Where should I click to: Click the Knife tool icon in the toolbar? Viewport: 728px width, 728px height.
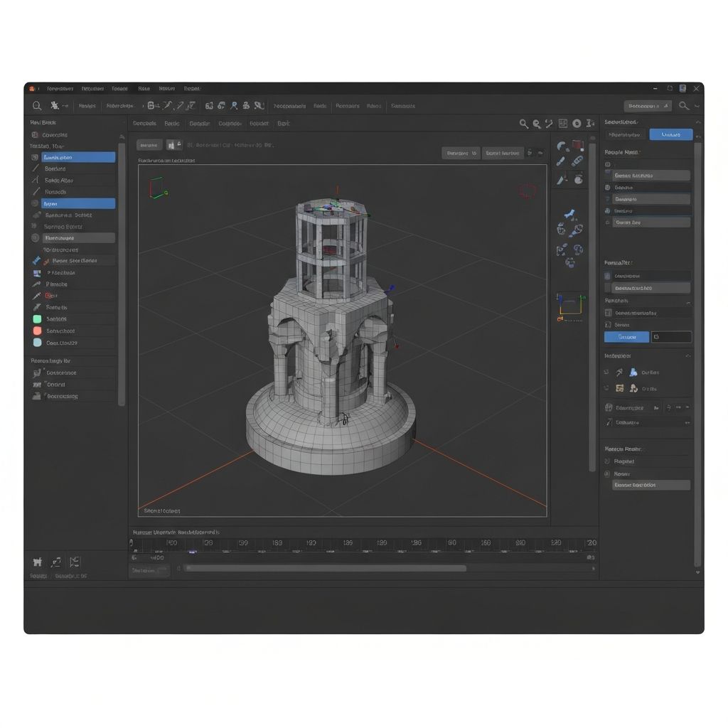(180, 105)
